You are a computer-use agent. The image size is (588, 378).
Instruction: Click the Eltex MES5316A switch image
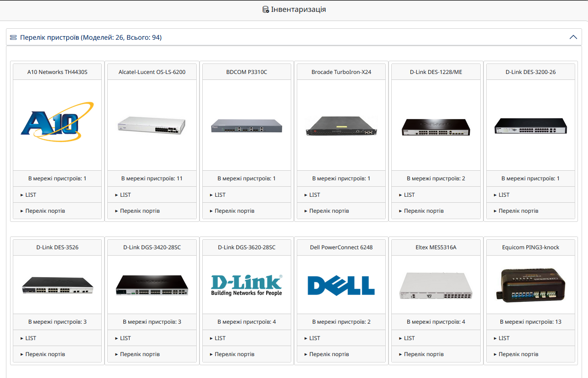pos(436,285)
